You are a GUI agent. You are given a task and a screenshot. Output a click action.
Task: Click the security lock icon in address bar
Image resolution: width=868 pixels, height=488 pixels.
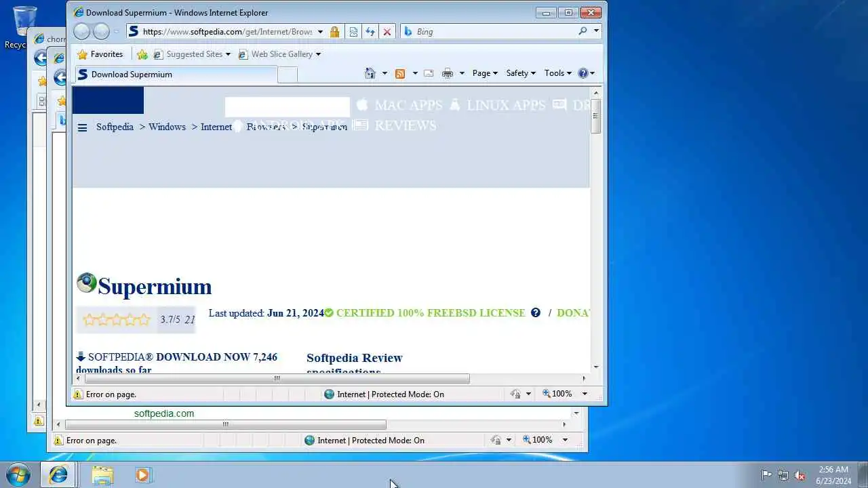tap(334, 31)
